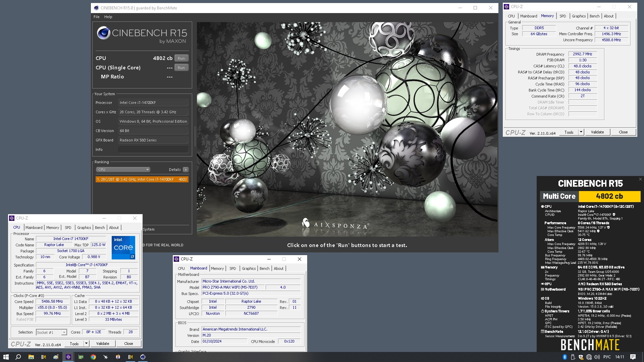Screen dimensions: 644x362
Task: Click the 'Radeon RX 580 Series' GFX Board field
Action: point(153,140)
